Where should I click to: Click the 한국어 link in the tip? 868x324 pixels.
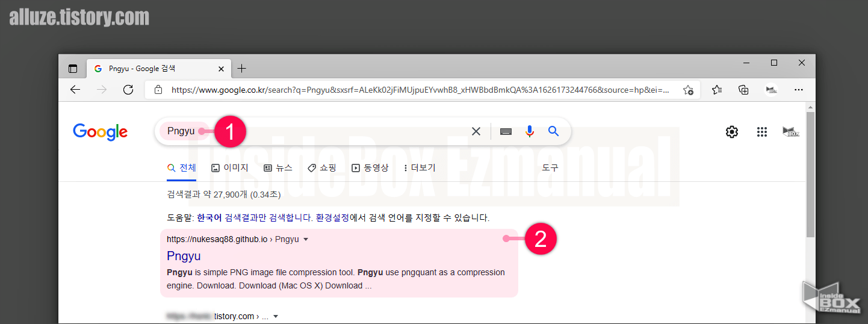[209, 217]
